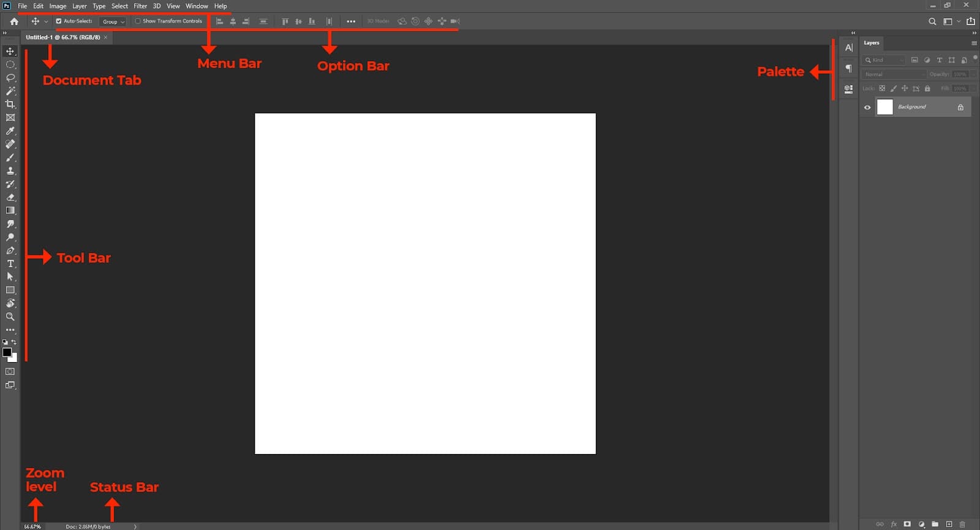Select the Eyedropper tool
Image resolution: width=980 pixels, height=530 pixels.
pos(10,131)
